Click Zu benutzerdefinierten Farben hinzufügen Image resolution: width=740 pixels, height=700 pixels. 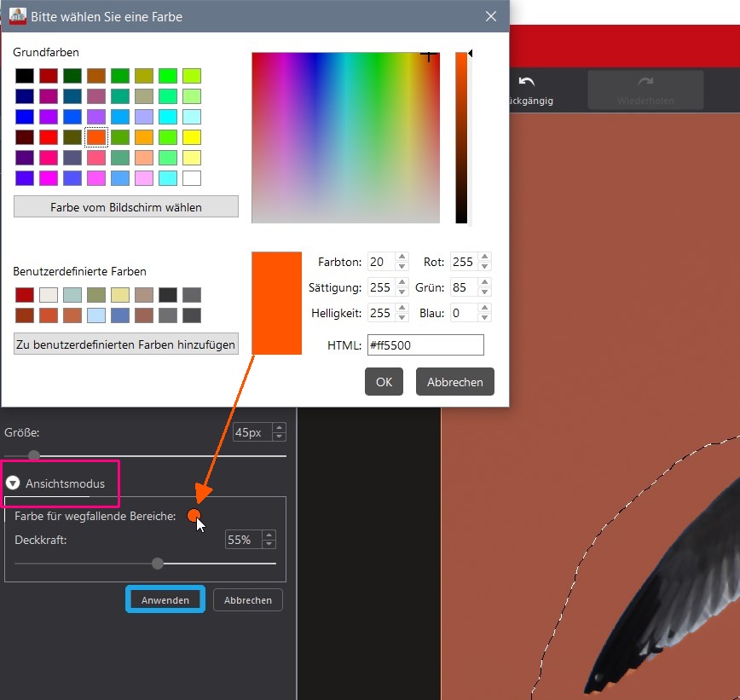coord(126,344)
